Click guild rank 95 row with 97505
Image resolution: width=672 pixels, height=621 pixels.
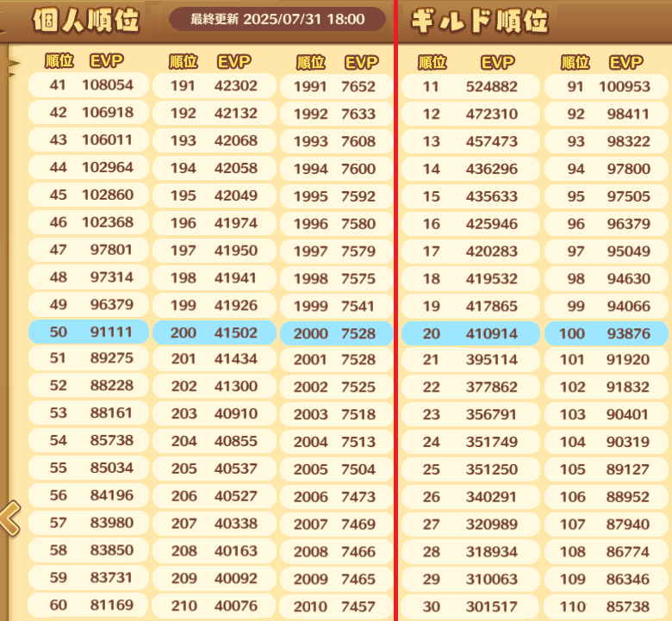point(607,196)
